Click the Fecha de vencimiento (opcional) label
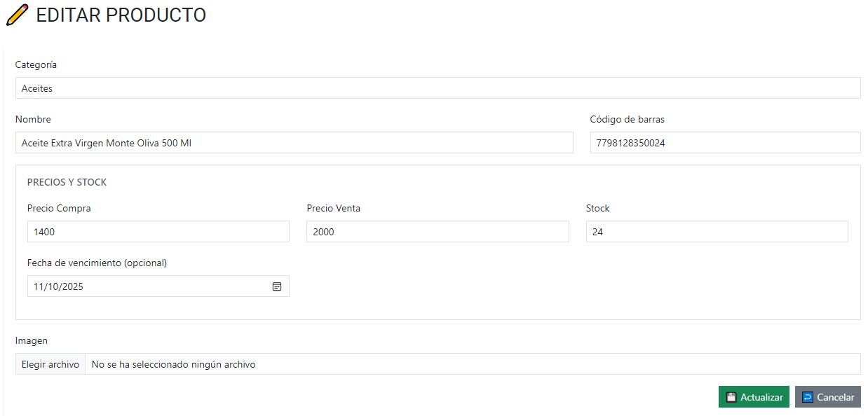This screenshot has width=868, height=416. (x=97, y=263)
